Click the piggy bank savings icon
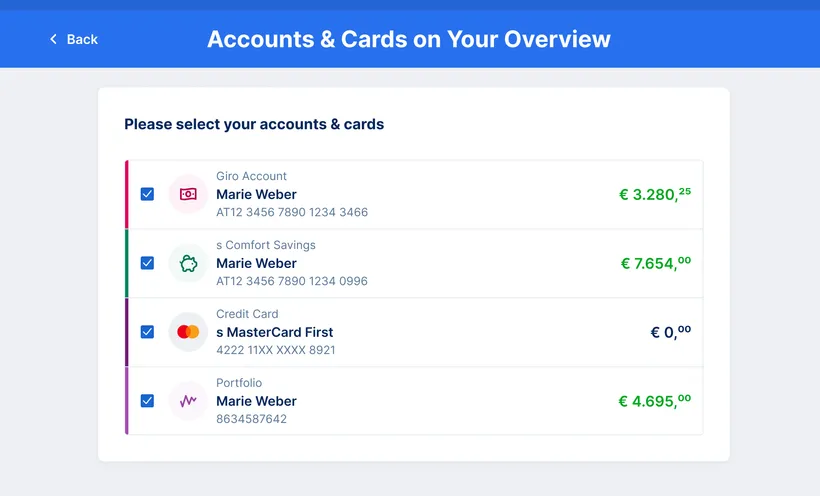820x496 pixels. pos(188,263)
